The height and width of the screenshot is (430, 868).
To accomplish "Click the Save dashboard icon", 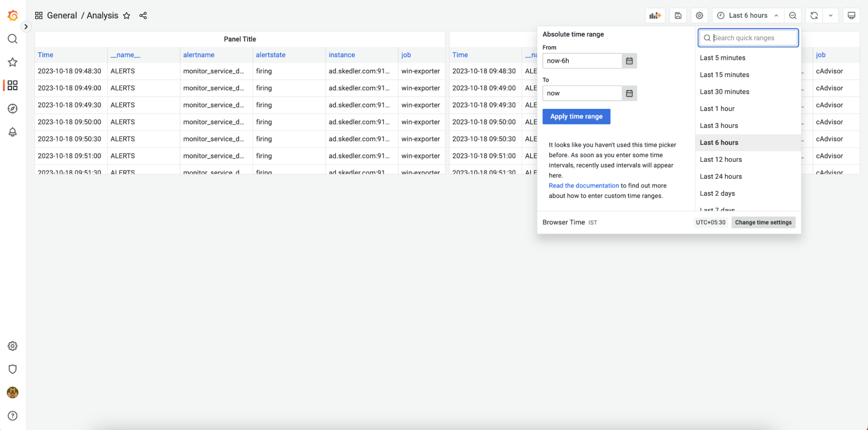I will [678, 15].
